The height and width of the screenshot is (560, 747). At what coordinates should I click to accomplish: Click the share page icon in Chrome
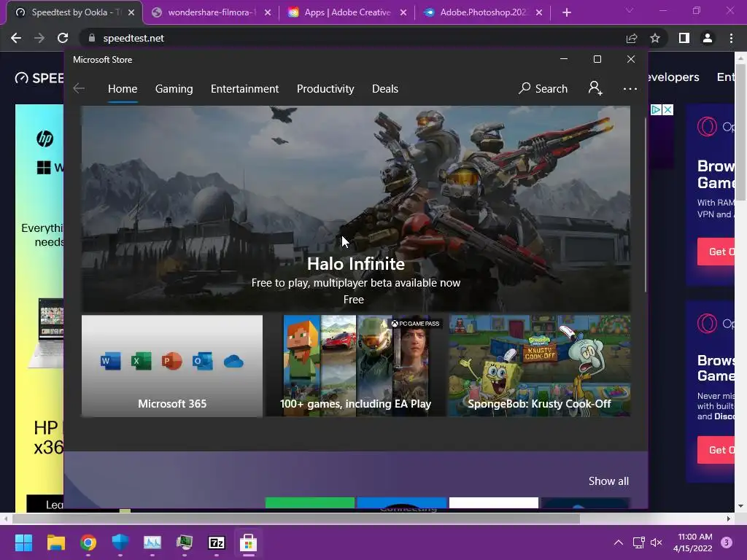tap(632, 38)
